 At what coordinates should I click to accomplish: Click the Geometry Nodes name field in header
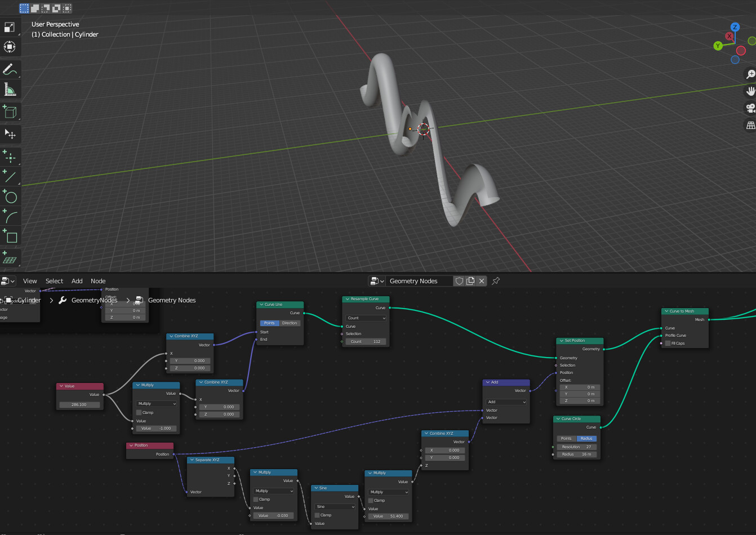pyautogui.click(x=420, y=281)
